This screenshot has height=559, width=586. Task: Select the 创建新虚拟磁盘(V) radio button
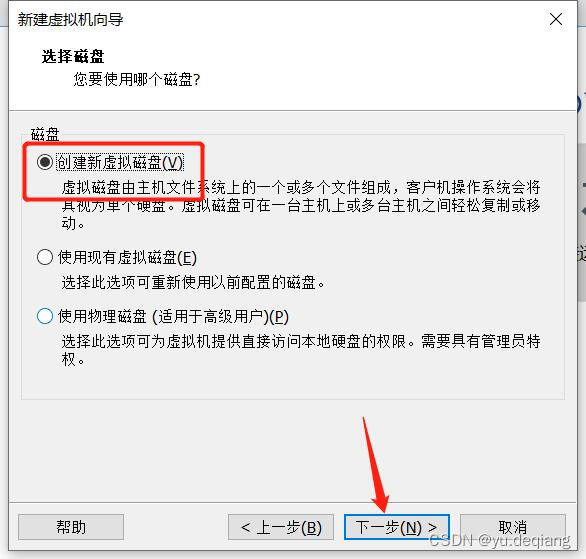45,162
